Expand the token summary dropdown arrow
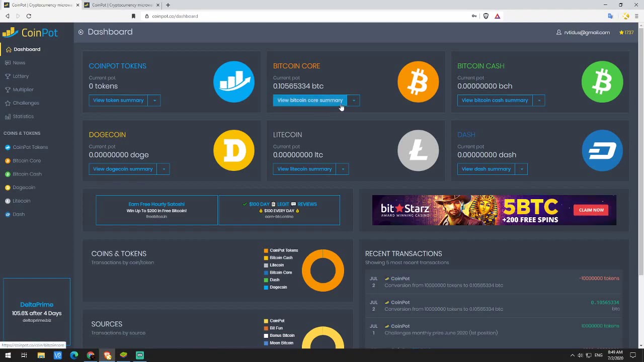The height and width of the screenshot is (362, 644). click(x=154, y=100)
